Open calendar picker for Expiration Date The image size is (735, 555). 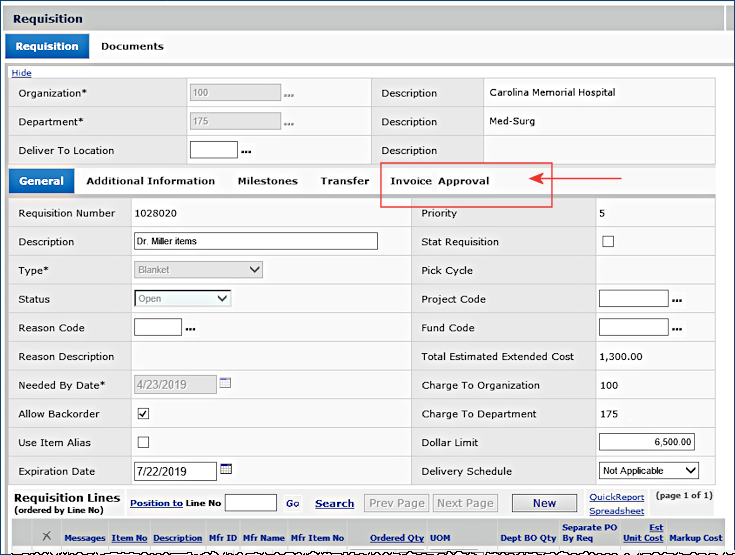point(226,469)
